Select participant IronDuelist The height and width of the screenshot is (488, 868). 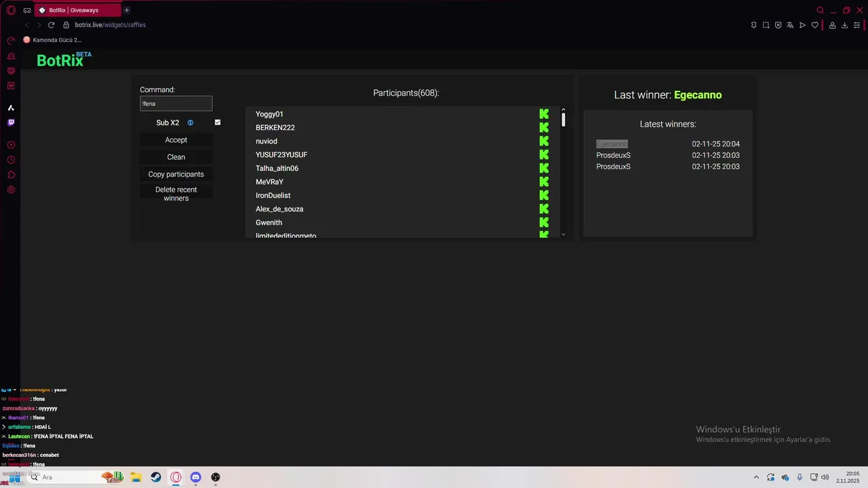pos(273,195)
